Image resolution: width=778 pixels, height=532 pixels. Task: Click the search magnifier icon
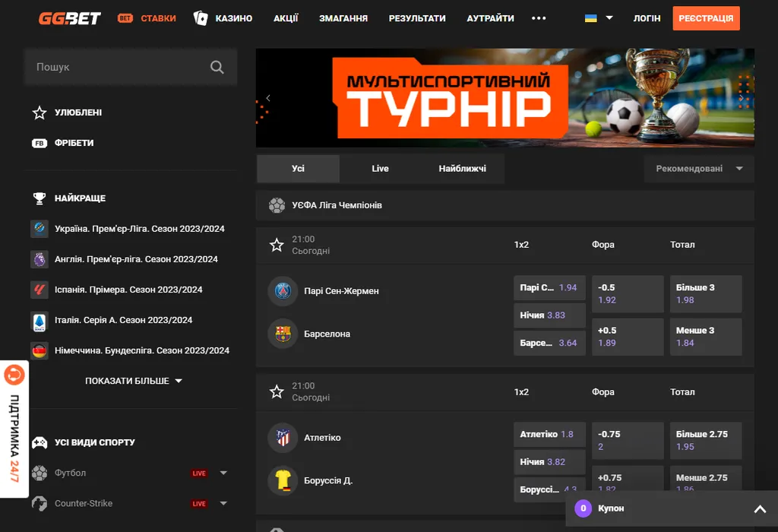217,68
